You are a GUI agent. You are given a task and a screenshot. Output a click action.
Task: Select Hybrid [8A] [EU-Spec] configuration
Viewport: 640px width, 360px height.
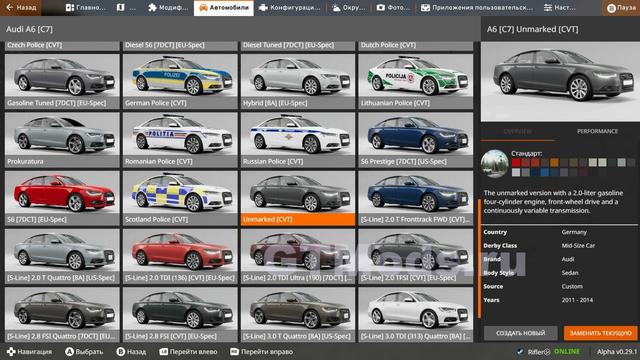click(298, 82)
